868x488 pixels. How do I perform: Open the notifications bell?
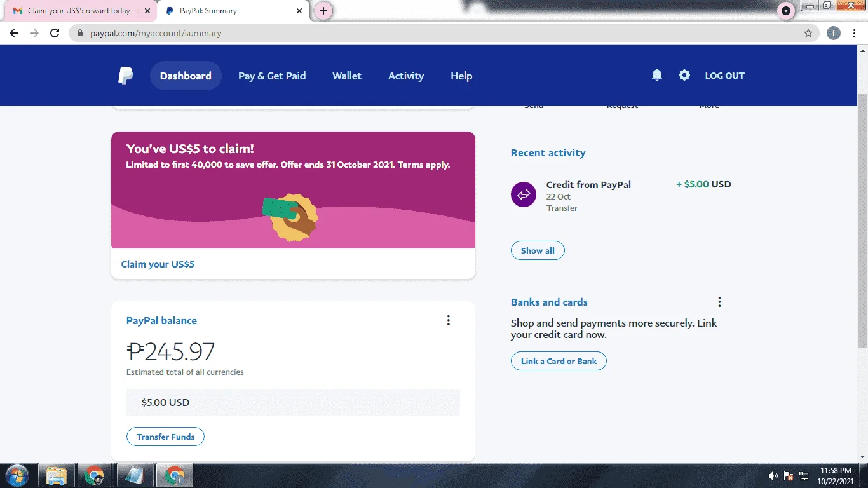pos(657,75)
